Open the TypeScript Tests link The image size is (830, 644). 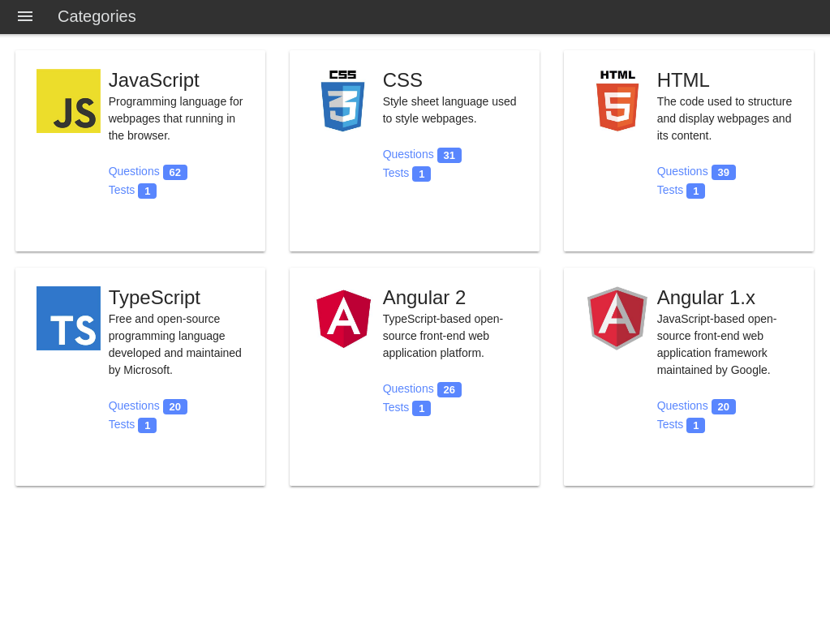click(122, 424)
